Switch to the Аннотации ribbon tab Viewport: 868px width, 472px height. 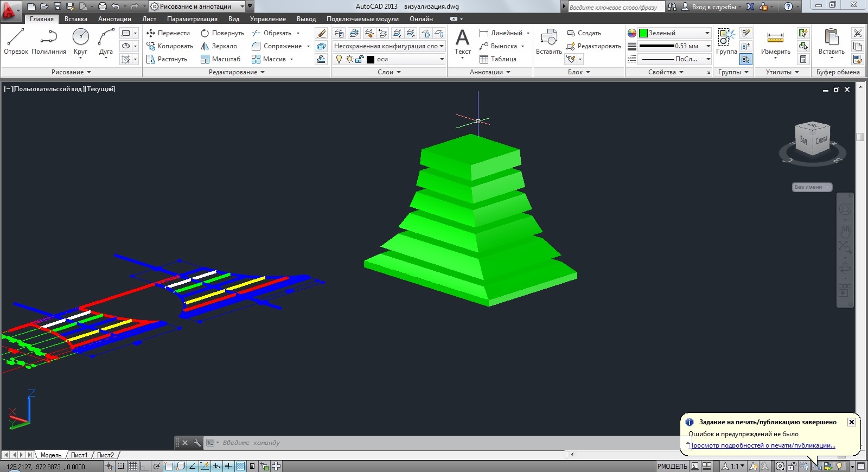click(114, 19)
